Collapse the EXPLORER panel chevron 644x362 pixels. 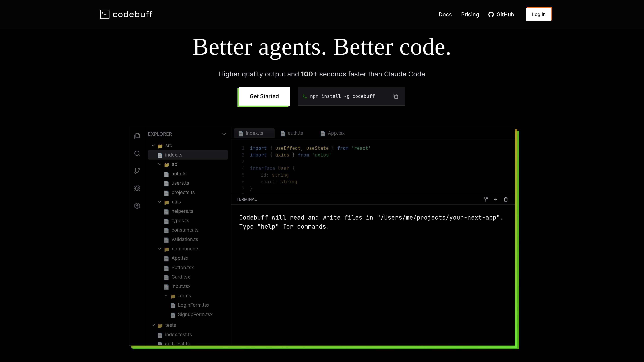click(x=224, y=134)
